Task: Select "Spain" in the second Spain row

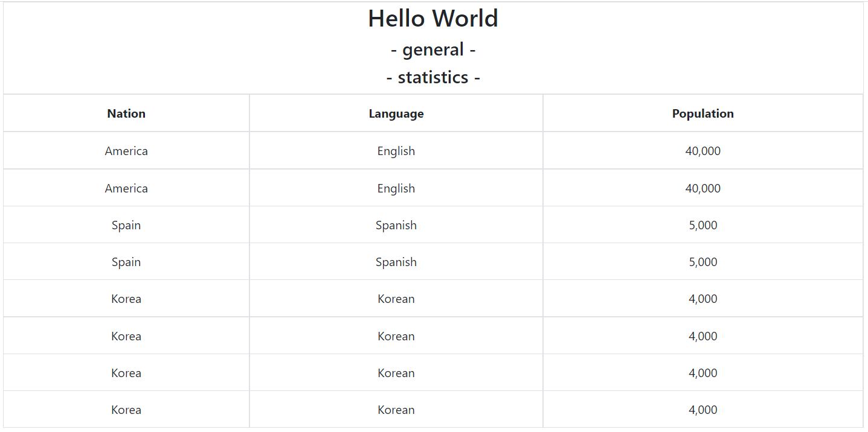Action: coord(126,262)
